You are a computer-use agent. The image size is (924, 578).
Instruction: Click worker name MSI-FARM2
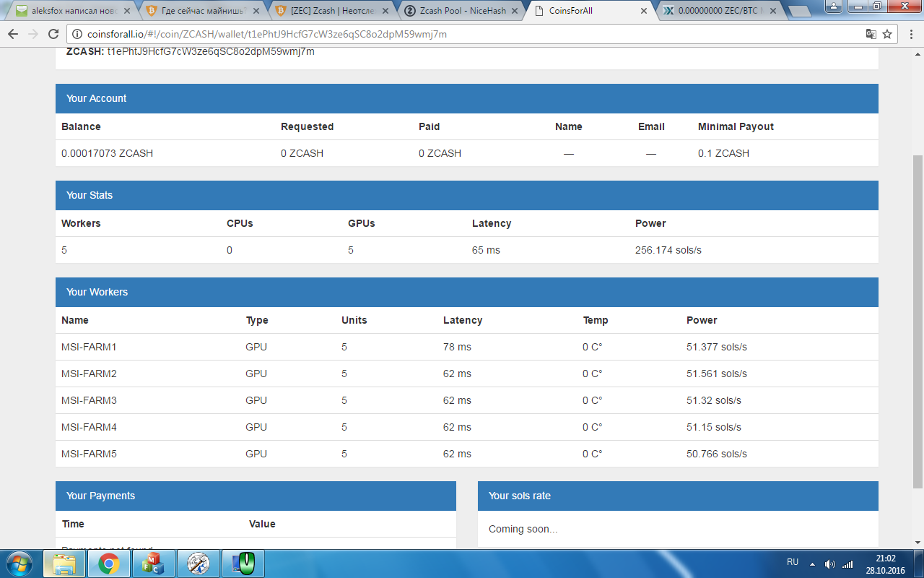[89, 374]
